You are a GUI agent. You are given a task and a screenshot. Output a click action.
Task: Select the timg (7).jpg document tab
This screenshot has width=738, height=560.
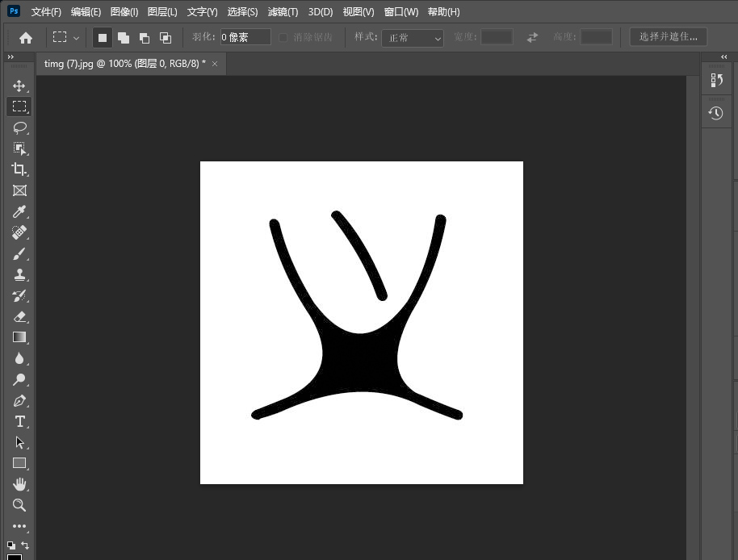121,63
